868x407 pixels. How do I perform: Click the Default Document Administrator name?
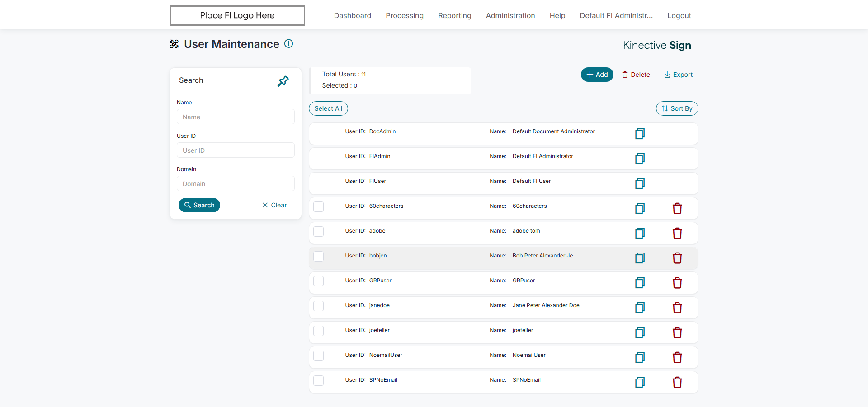(554, 131)
